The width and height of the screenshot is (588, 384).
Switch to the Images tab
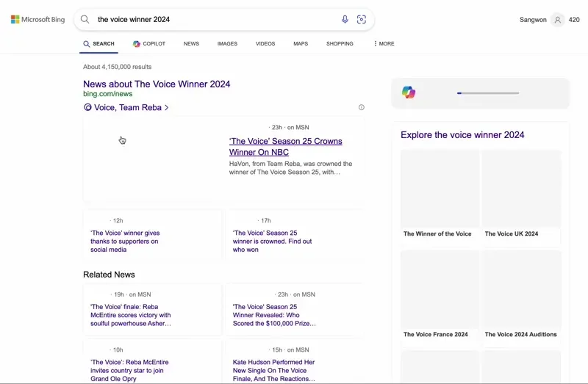coord(227,44)
